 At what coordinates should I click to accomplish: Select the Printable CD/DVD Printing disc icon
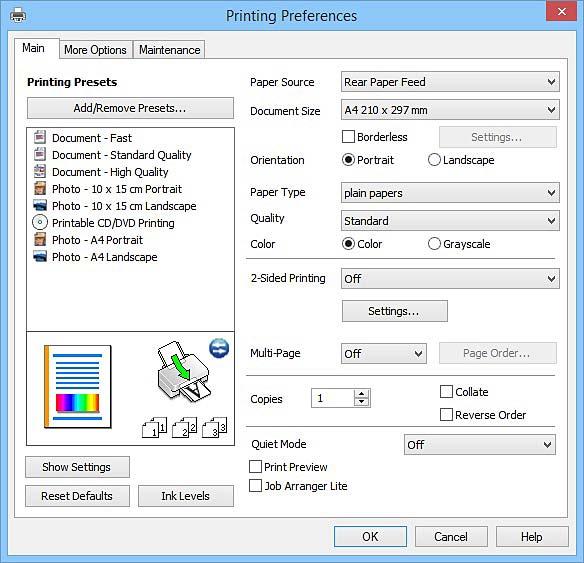40,222
